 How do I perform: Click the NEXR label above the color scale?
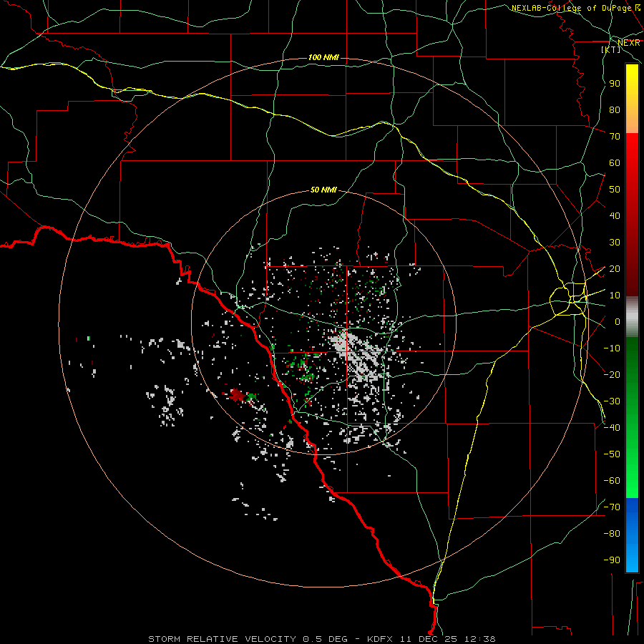[628, 43]
